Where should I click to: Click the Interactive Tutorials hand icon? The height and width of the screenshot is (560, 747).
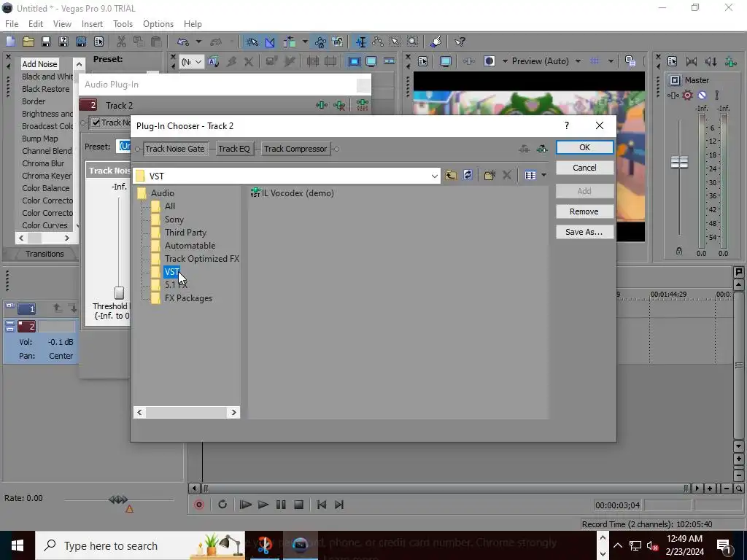click(436, 42)
